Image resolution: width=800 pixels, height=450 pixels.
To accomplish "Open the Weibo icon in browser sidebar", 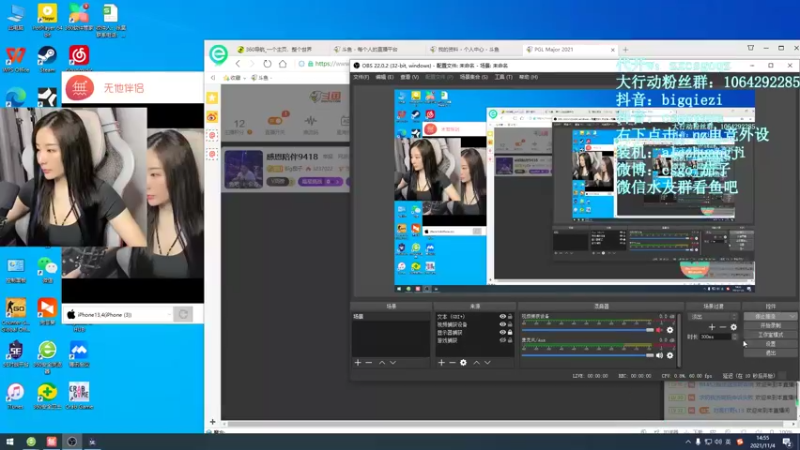I will 212,117.
